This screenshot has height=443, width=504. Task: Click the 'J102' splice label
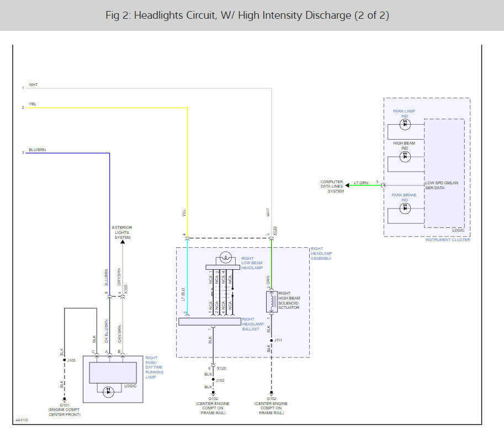click(x=220, y=380)
